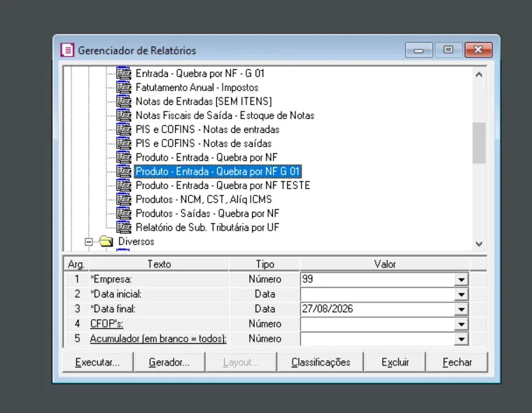
Task: Click report icon beside Produtos - Saídas - Quebra por NF
Action: click(x=124, y=213)
